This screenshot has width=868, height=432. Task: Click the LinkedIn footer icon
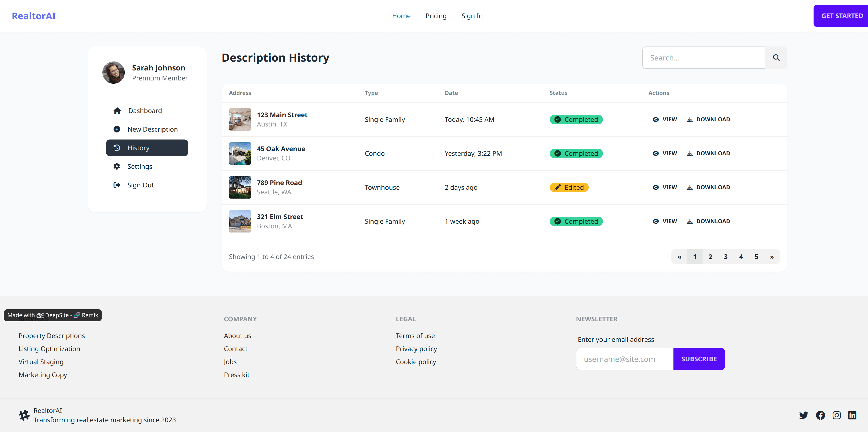[852, 415]
